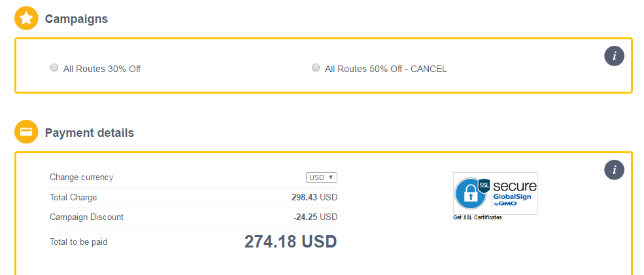Click the Change currency label
Image resolution: width=644 pixels, height=275 pixels.
(81, 177)
